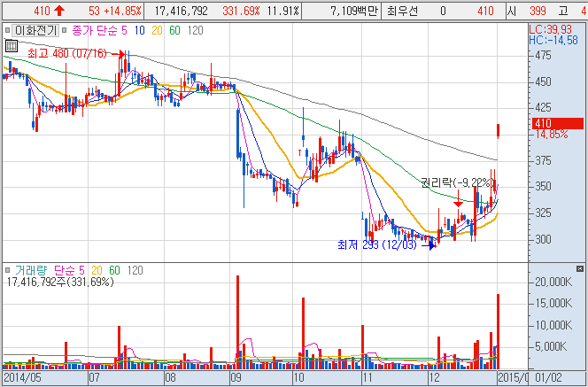Click the latest red candle near 410
The height and width of the screenshot is (387, 588).
pos(499,131)
